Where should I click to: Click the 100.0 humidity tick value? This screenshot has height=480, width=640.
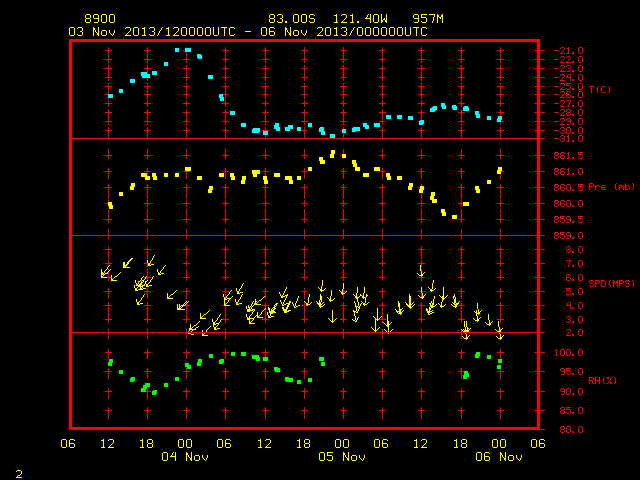point(568,353)
